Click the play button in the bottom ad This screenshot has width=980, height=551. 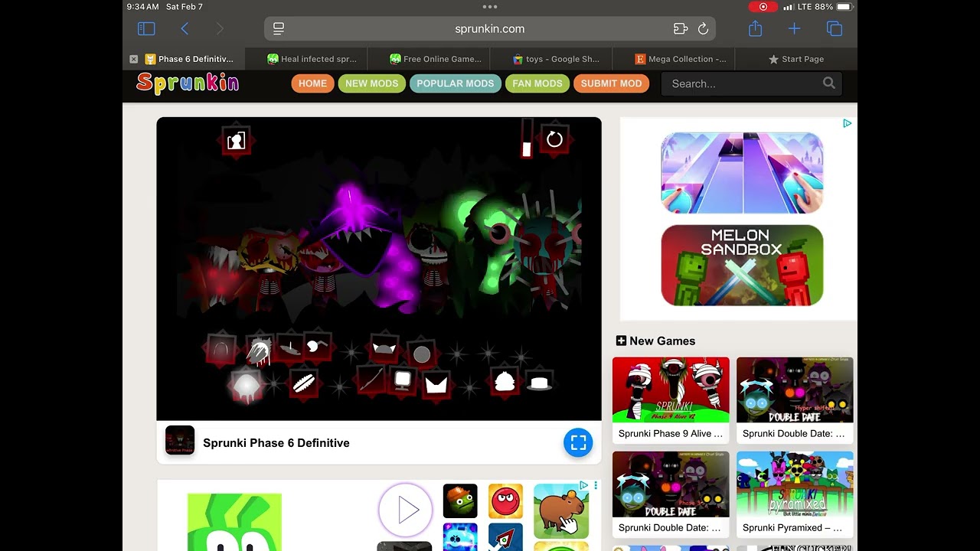coord(406,509)
